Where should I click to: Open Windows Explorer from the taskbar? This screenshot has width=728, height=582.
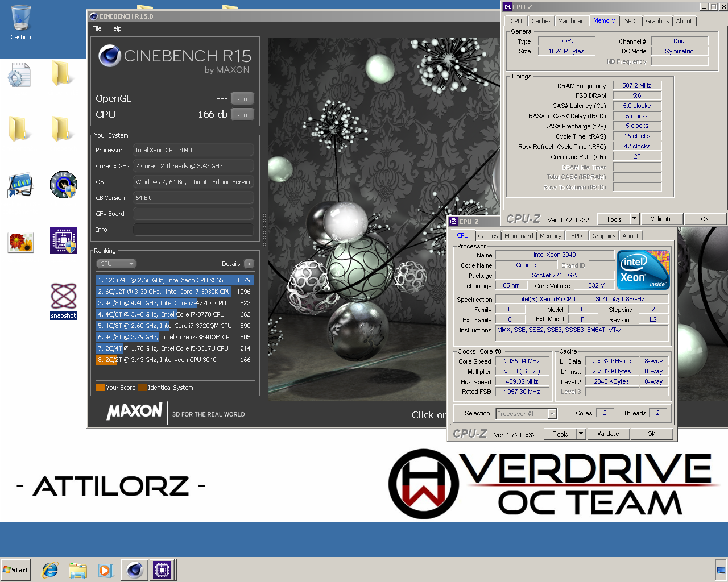tap(78, 570)
